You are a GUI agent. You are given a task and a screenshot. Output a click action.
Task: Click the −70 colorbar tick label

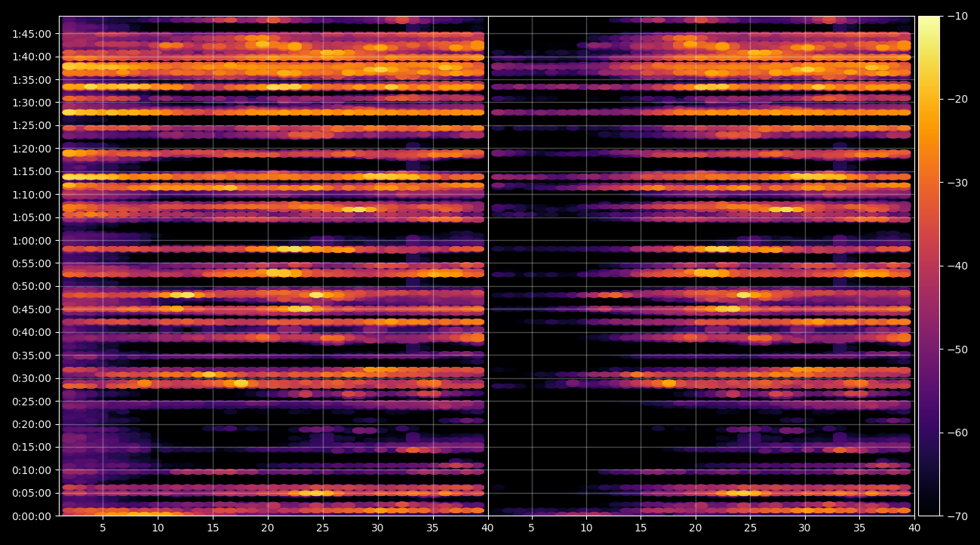(958, 516)
